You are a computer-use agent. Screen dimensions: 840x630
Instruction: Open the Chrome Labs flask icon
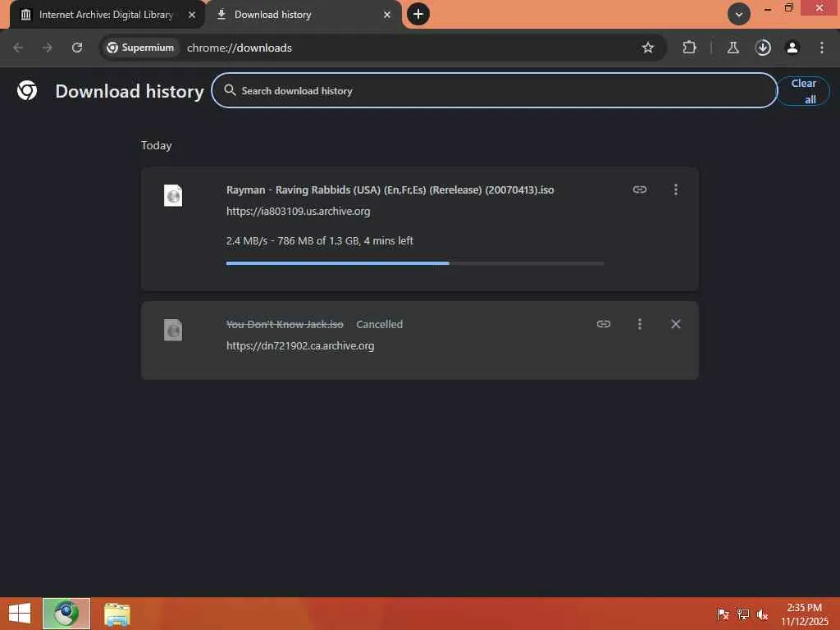(x=733, y=48)
